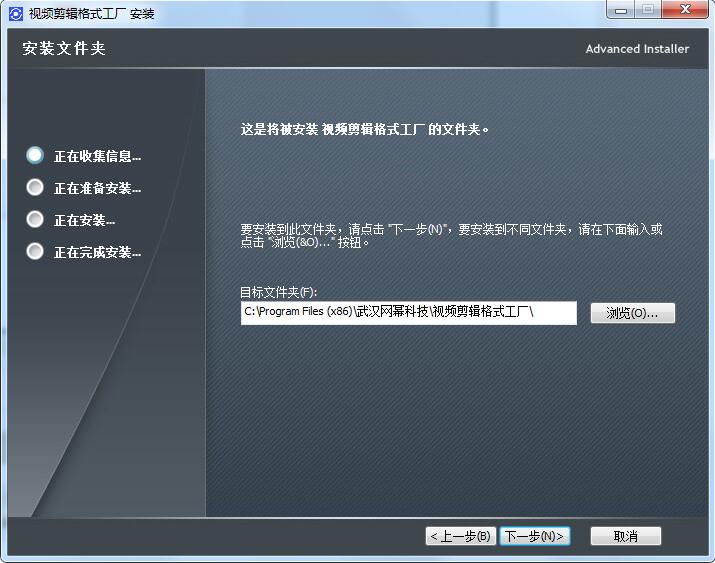715x563 pixels.
Task: Select the 正在安装 step circle
Action: coord(35,219)
